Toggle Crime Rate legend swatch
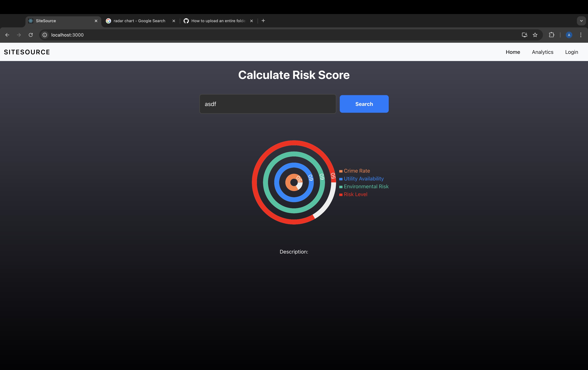The width and height of the screenshot is (588, 370). tap(341, 171)
